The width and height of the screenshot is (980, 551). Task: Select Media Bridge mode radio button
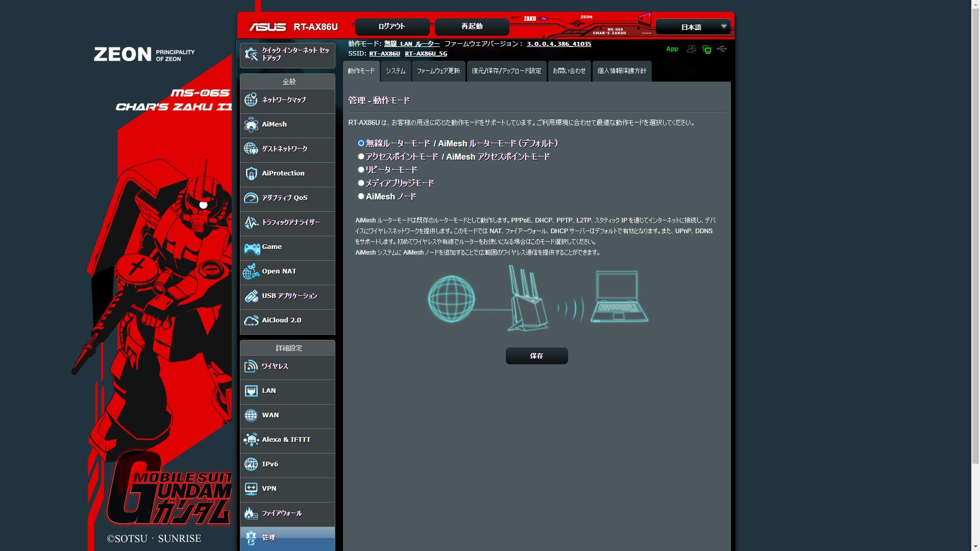(x=361, y=183)
